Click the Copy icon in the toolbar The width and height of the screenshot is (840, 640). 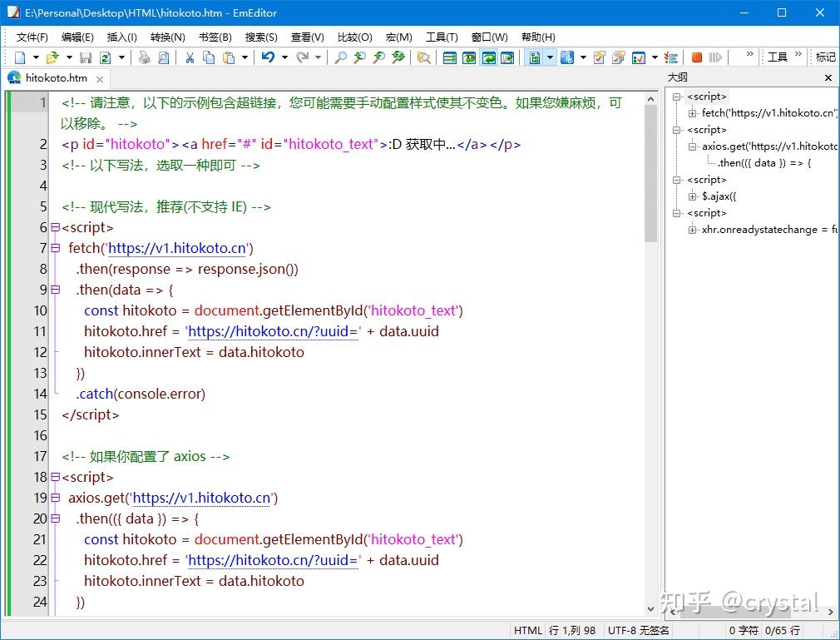[209, 57]
